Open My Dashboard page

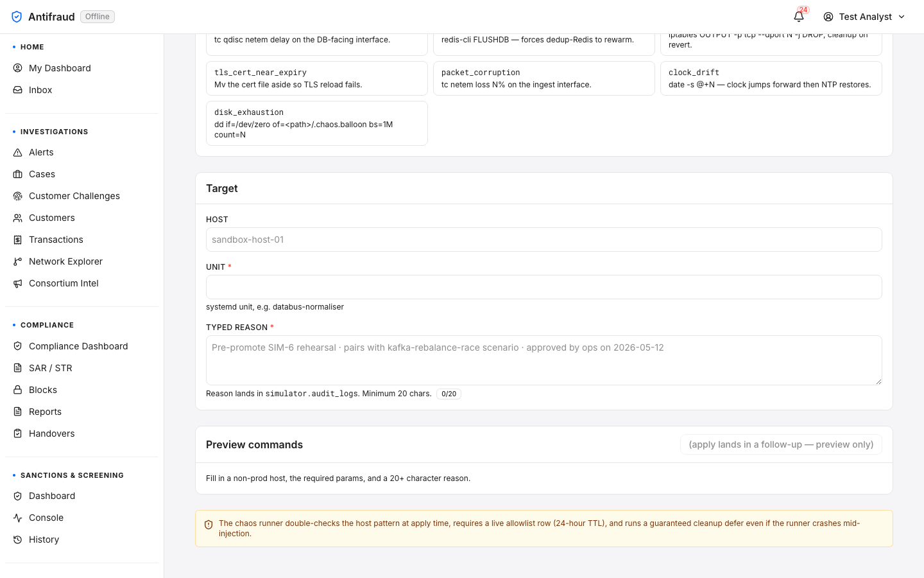[60, 68]
